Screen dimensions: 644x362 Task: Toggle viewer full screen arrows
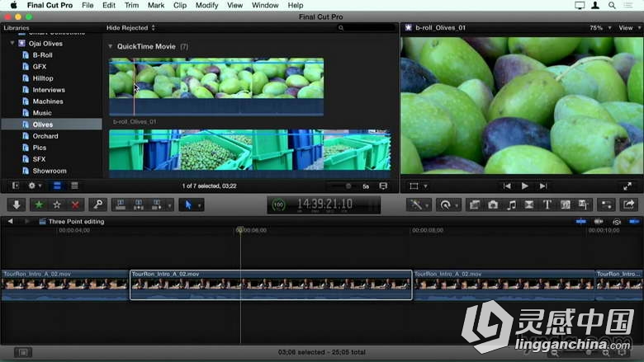[x=627, y=186]
